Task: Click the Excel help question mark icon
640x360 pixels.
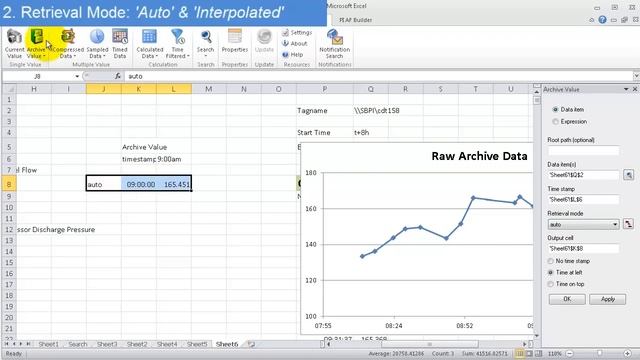Action: 602,20
